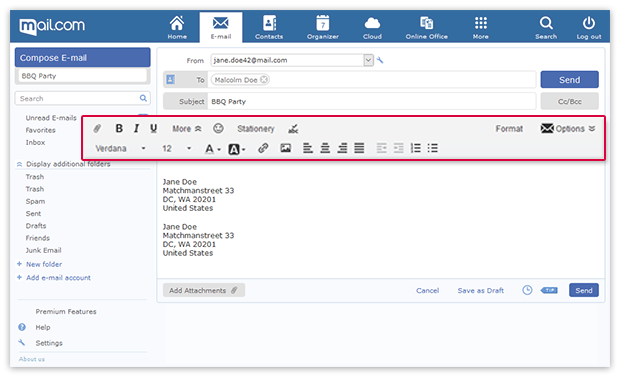Viewport: 620px width, 377px height.
Task: Toggle underline formatting
Action: [153, 128]
